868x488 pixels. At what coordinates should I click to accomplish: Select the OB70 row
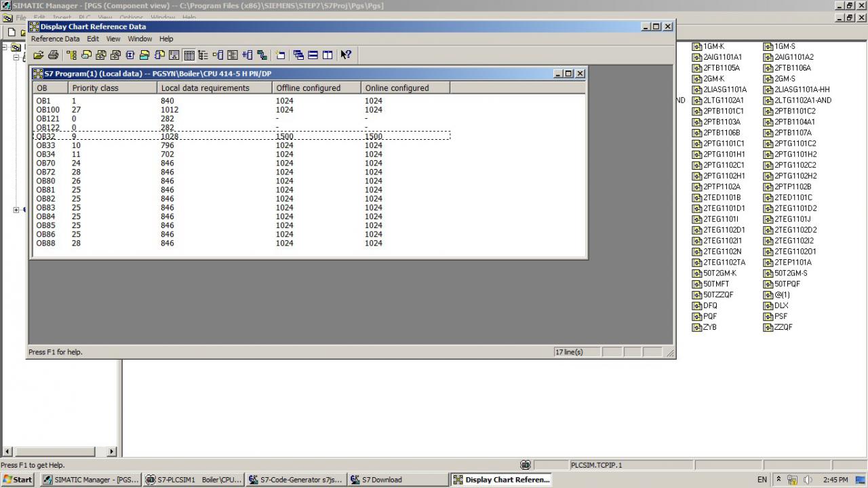[241, 163]
